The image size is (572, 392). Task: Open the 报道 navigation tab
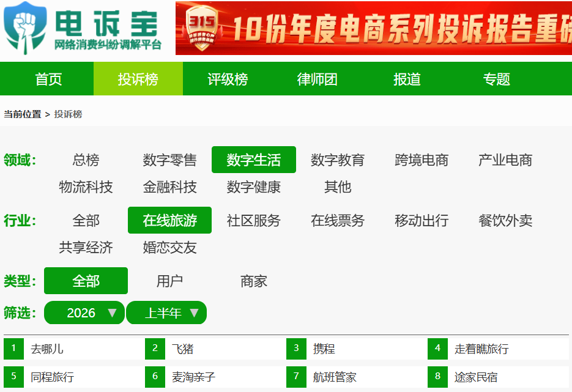pos(407,79)
